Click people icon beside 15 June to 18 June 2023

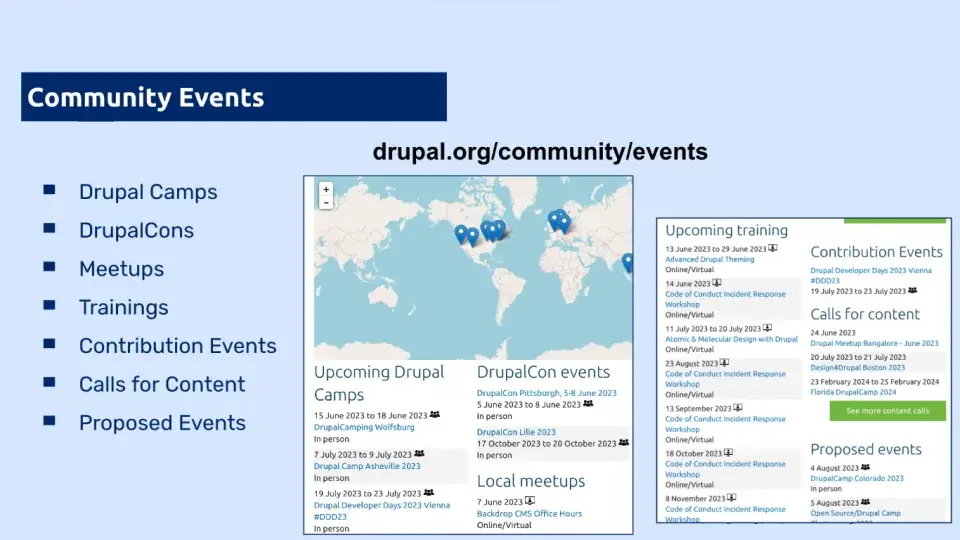point(435,414)
